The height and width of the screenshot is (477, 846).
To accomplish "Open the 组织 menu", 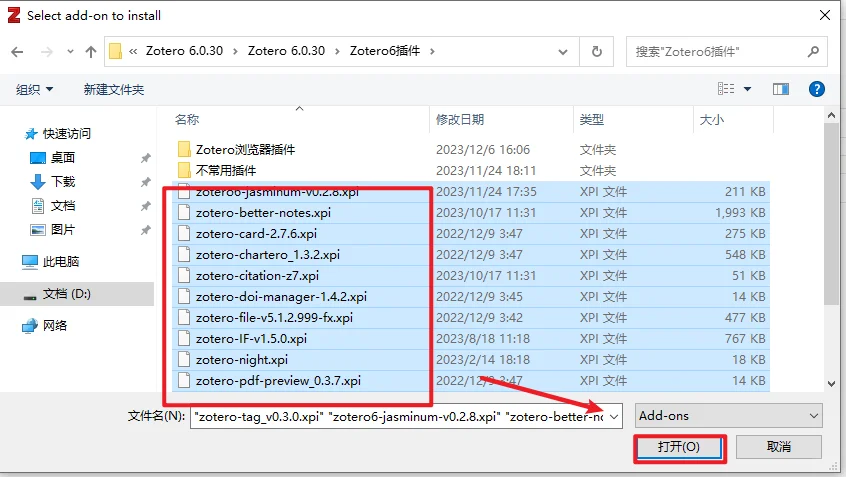I will 35,90.
